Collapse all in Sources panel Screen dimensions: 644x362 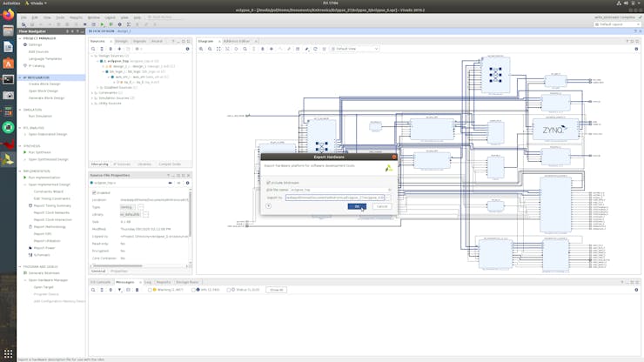[x=102, y=49]
